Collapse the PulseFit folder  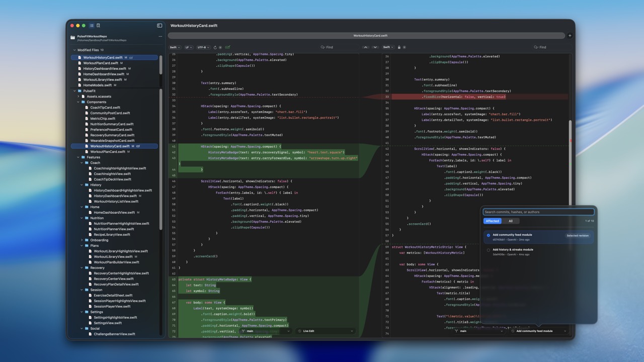[x=74, y=91]
